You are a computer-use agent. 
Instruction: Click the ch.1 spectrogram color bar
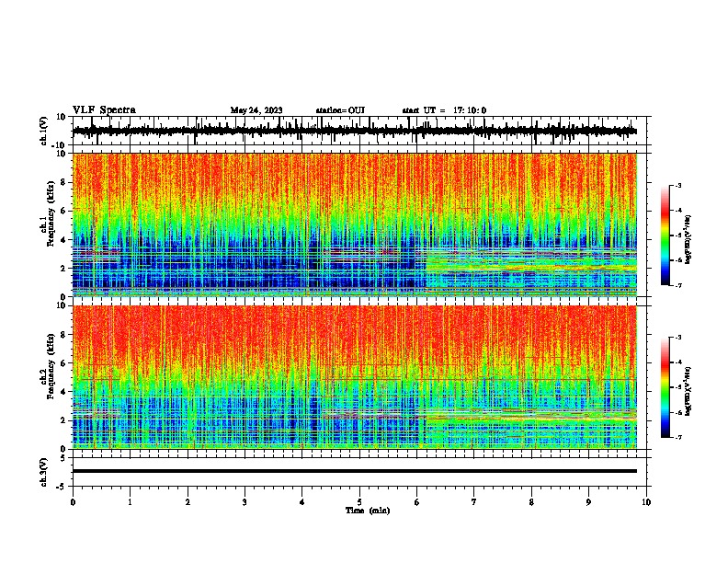pyautogui.click(x=665, y=236)
